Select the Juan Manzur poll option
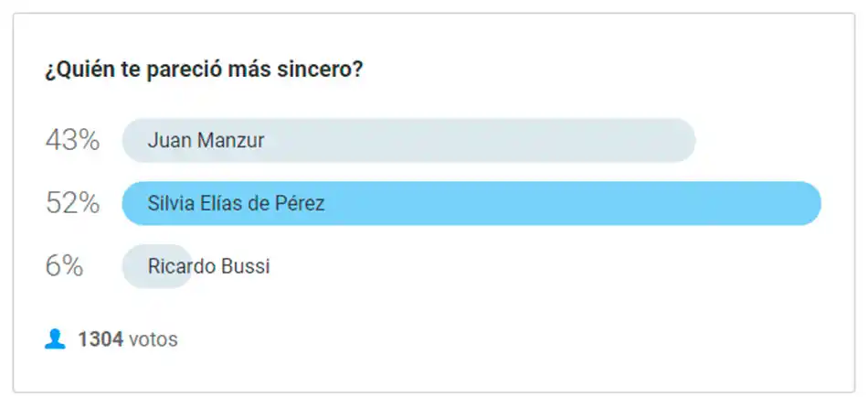This screenshot has width=868, height=408. pyautogui.click(x=206, y=141)
